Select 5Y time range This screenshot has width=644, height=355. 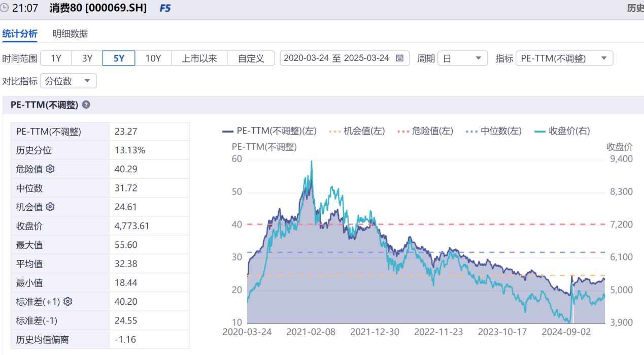pos(119,58)
